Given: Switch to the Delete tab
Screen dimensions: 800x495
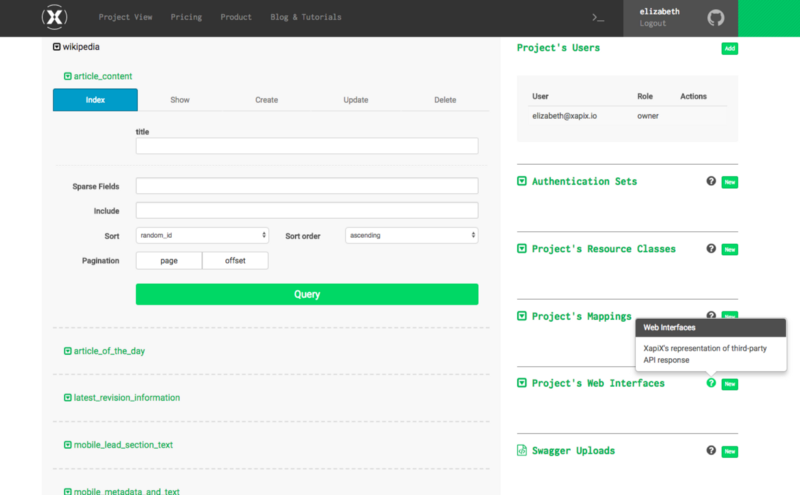Looking at the screenshot, I should tap(445, 100).
